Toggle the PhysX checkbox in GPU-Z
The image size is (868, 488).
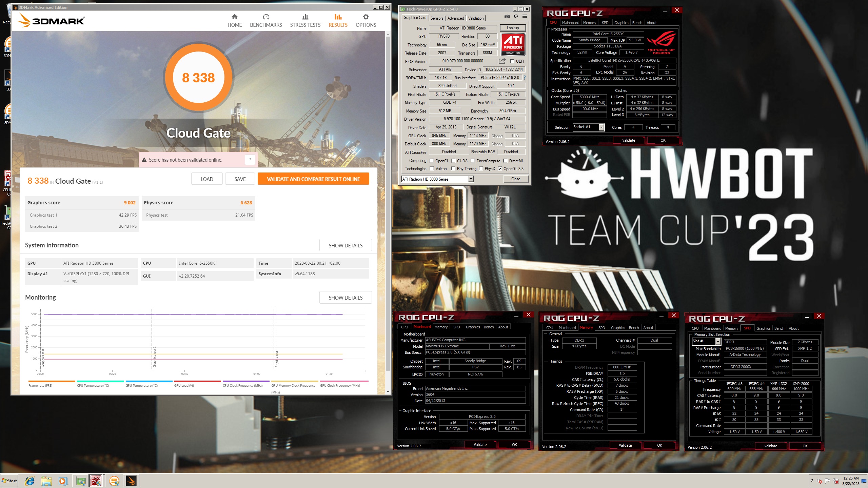tap(481, 169)
